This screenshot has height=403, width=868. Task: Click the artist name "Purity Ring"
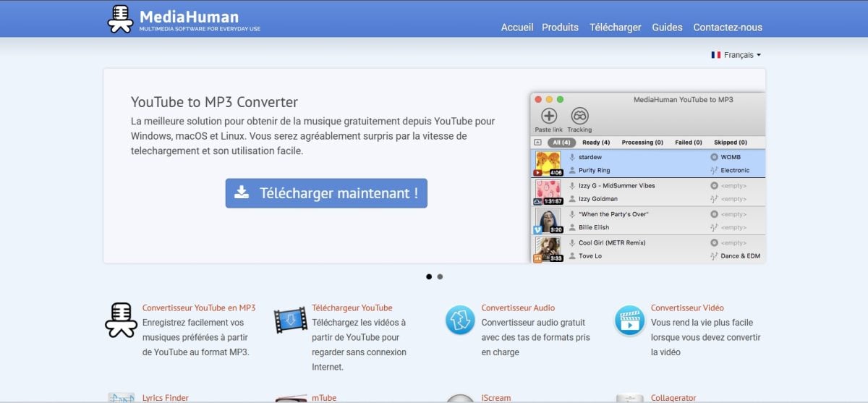coord(595,171)
